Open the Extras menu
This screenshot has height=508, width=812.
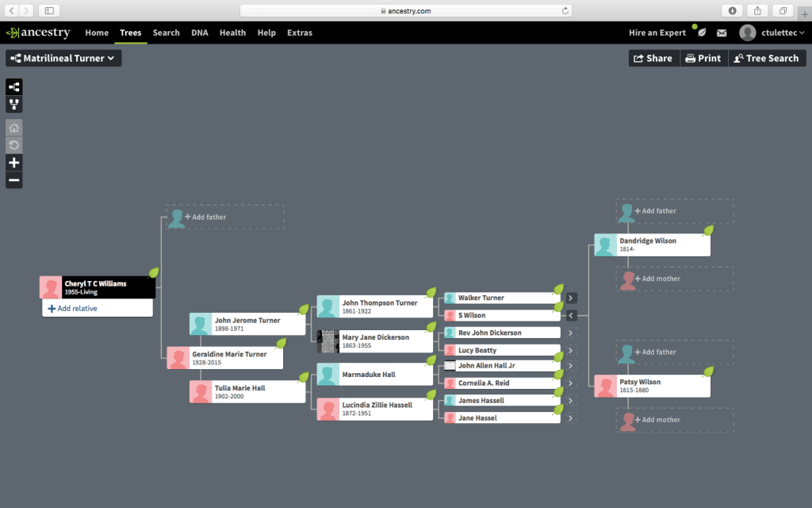tap(300, 33)
